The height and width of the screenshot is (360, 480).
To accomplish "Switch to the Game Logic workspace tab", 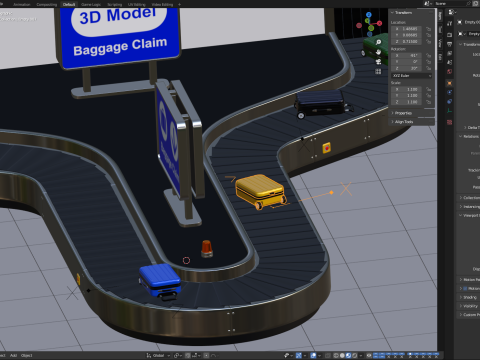I will coord(91,4).
